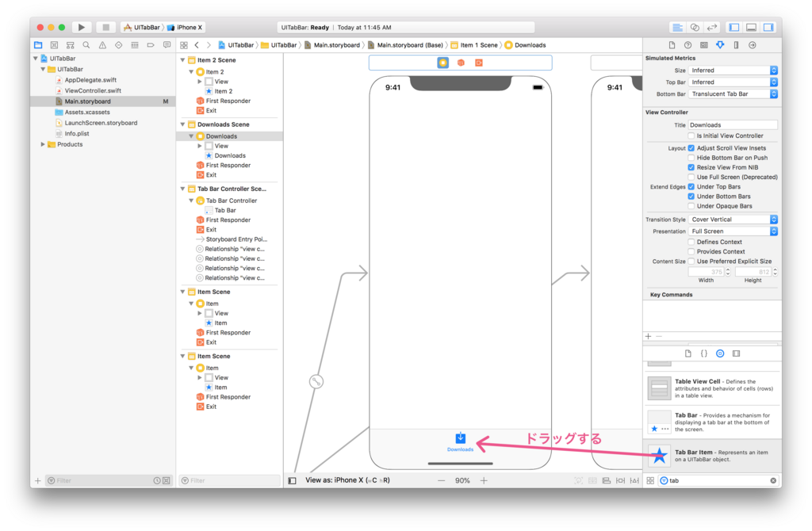Click the View Controller Title field

733,124
